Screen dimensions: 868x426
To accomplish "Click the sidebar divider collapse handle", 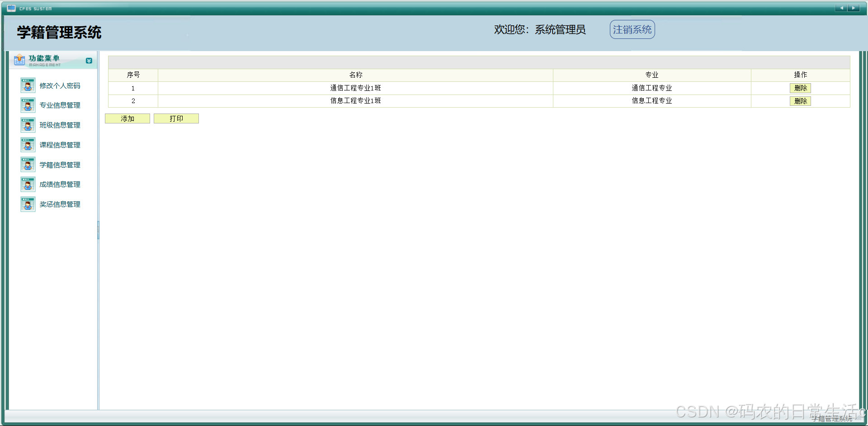I will [x=98, y=230].
